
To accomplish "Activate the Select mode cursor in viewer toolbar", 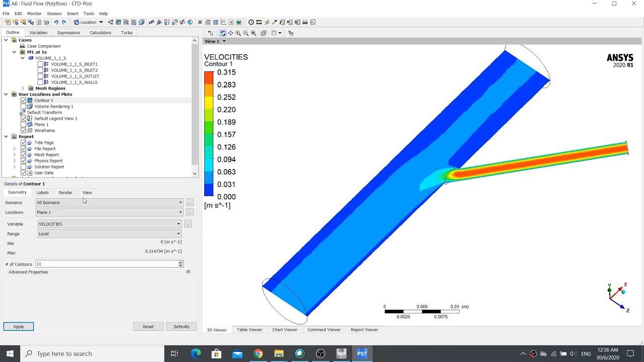I will 211,33.
